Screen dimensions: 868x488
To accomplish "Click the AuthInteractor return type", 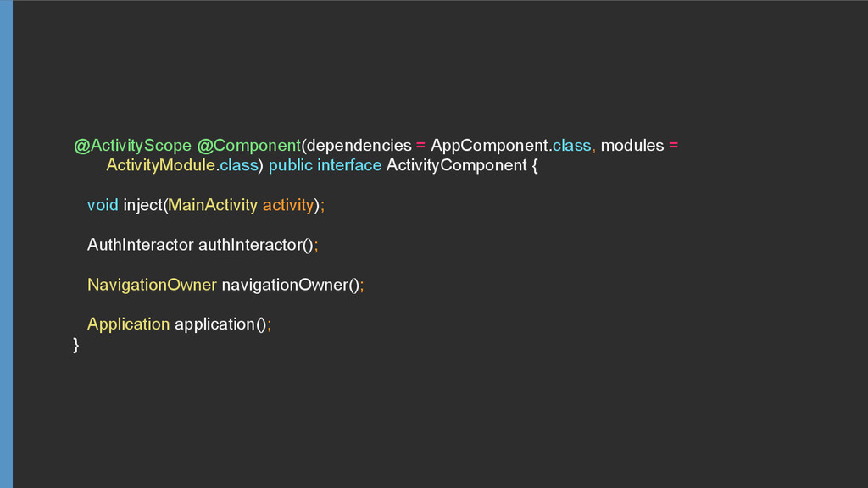I will click(x=140, y=245).
